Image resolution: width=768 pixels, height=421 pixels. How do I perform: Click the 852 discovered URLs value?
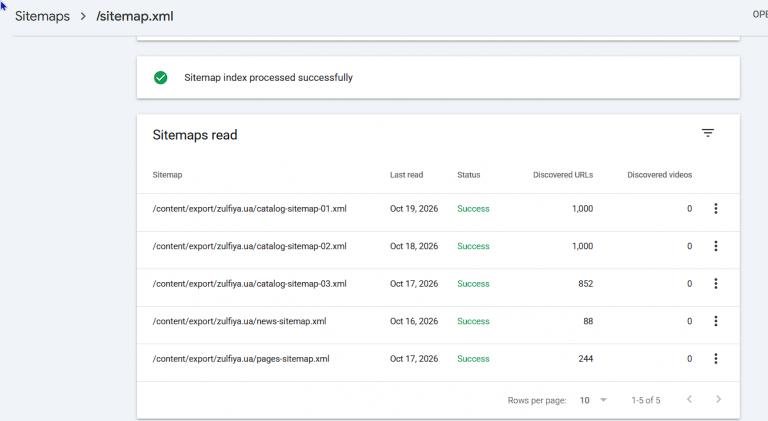(x=585, y=283)
